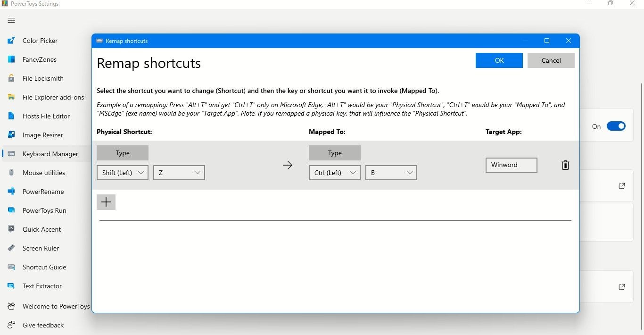Click the Give feedback icon
644x335 pixels.
11,325
